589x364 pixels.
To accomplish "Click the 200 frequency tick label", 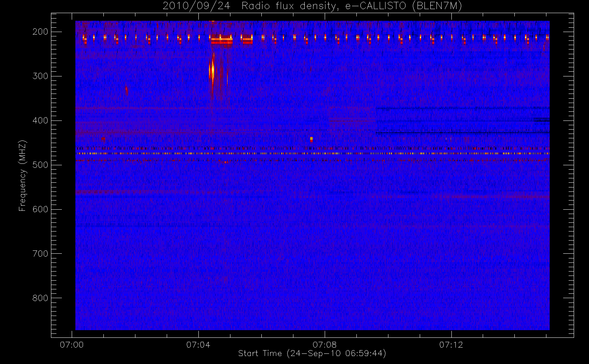I will [40, 32].
